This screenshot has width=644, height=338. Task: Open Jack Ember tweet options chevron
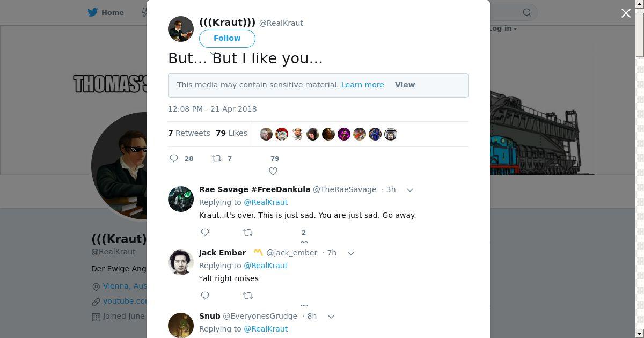(351, 253)
